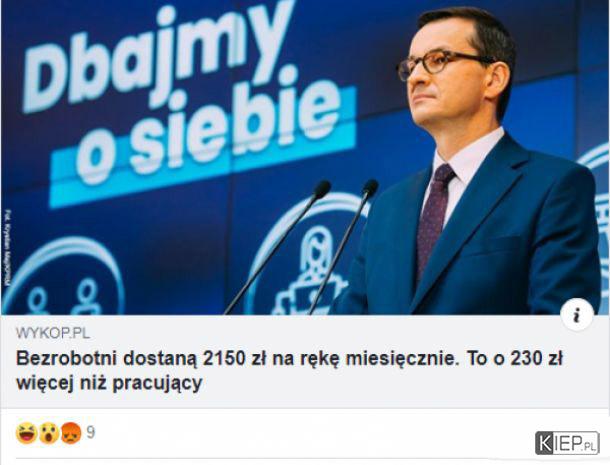Image resolution: width=610 pixels, height=465 pixels.
Task: Click the people pictogram circle in the photo
Action: (64, 276)
